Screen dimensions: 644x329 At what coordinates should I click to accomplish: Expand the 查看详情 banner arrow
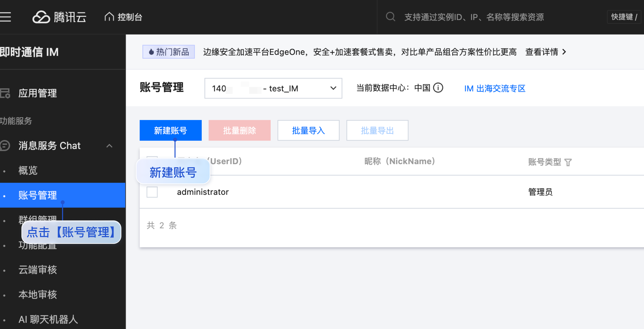coord(564,52)
